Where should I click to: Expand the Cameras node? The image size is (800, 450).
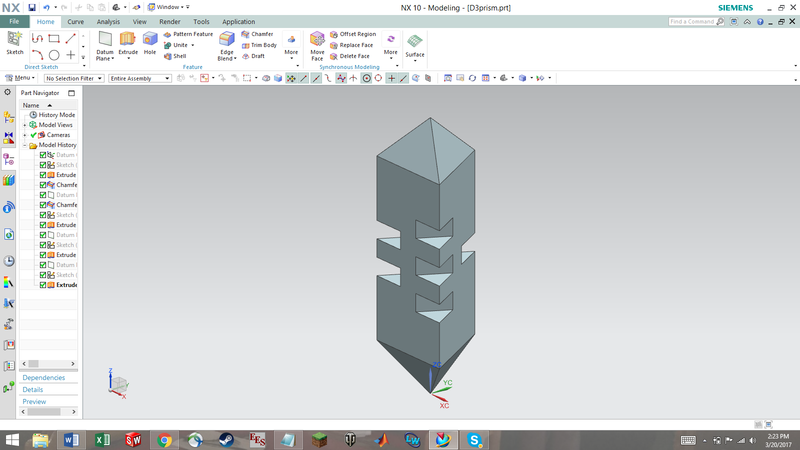click(24, 135)
